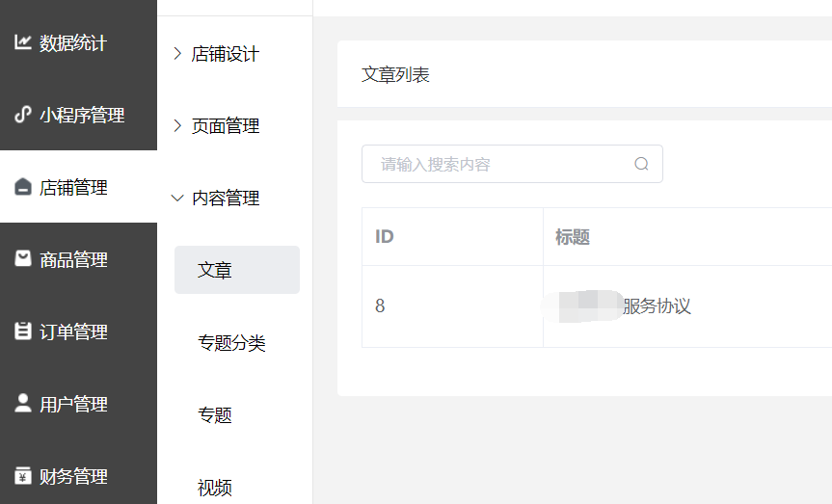Open 财务管理 menu label

coord(74,476)
